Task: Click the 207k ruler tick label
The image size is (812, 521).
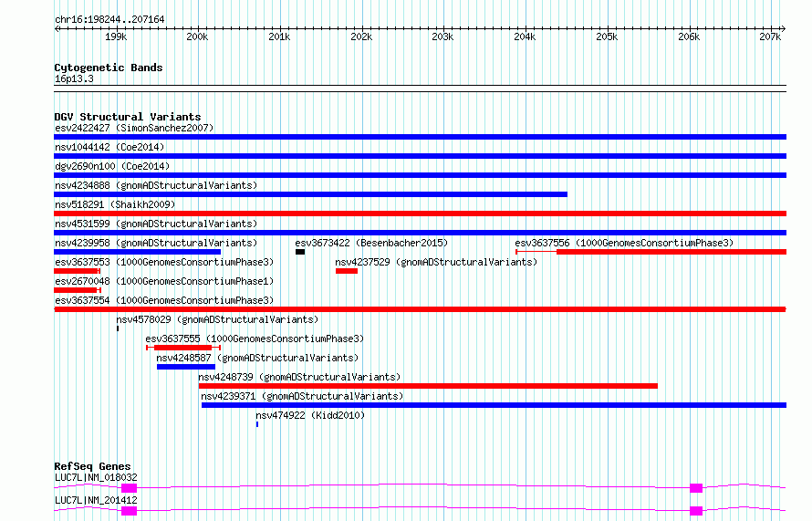Action: (x=770, y=37)
